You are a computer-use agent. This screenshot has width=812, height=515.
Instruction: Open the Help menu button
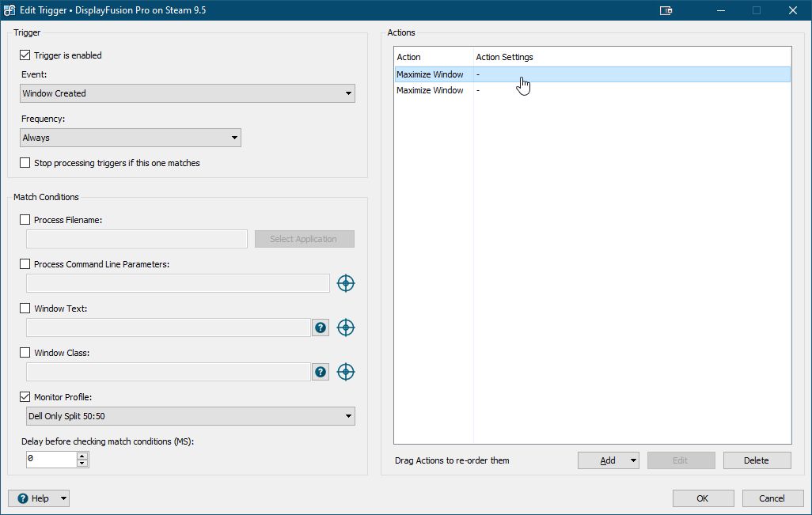tap(39, 498)
